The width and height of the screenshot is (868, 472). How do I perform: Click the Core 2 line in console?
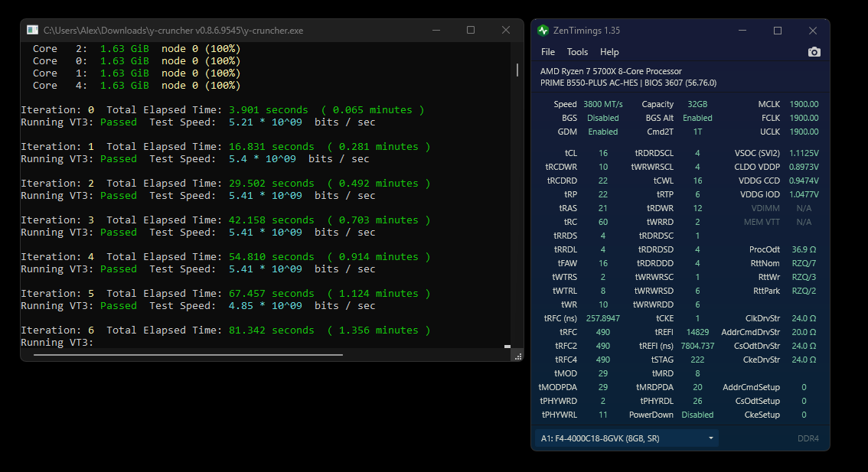point(136,49)
